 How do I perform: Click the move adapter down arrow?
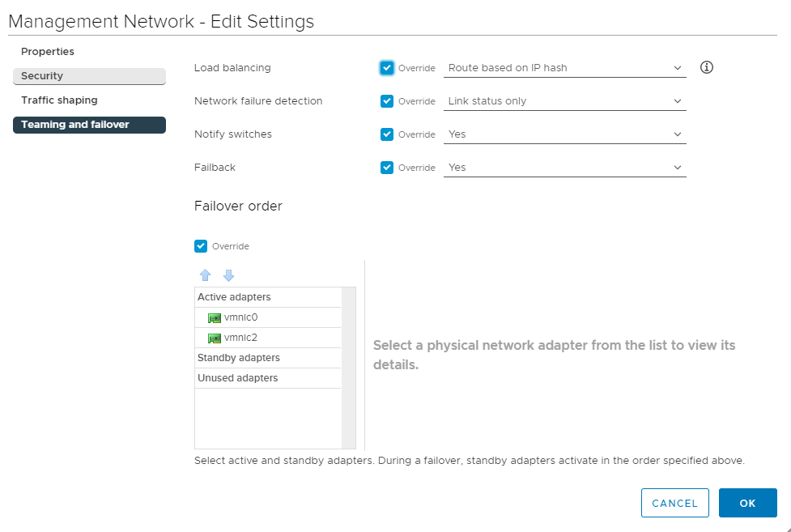(x=228, y=275)
